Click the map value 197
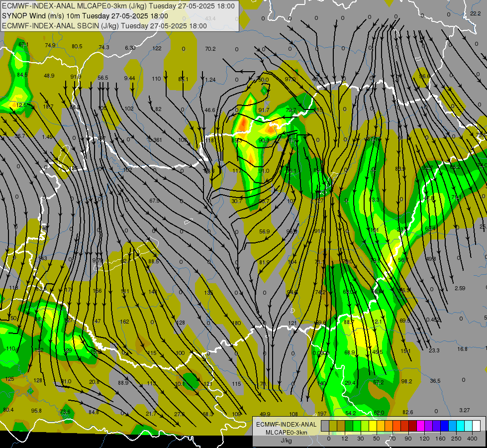This screenshot has height=448, width=487. (x=322, y=414)
